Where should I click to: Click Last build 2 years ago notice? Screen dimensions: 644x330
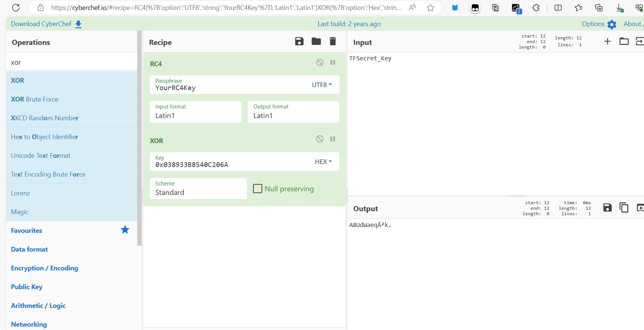coord(349,24)
